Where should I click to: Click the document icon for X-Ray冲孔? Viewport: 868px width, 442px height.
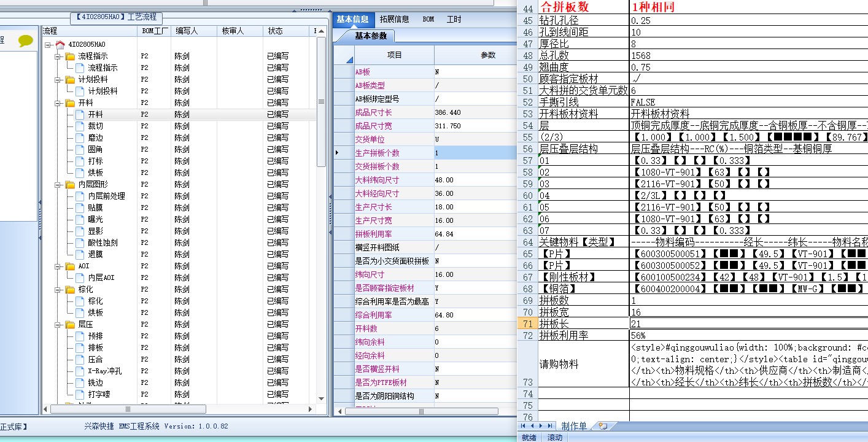pyautogui.click(x=80, y=371)
